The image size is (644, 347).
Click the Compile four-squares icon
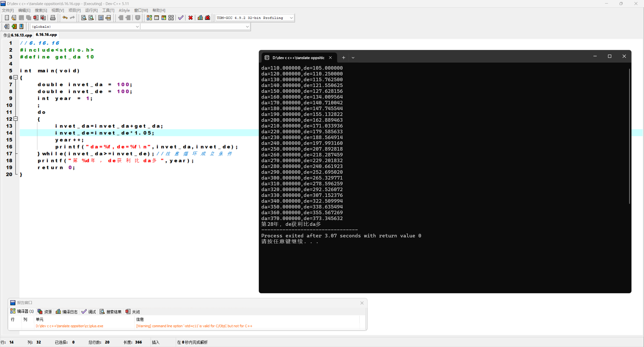[149, 18]
